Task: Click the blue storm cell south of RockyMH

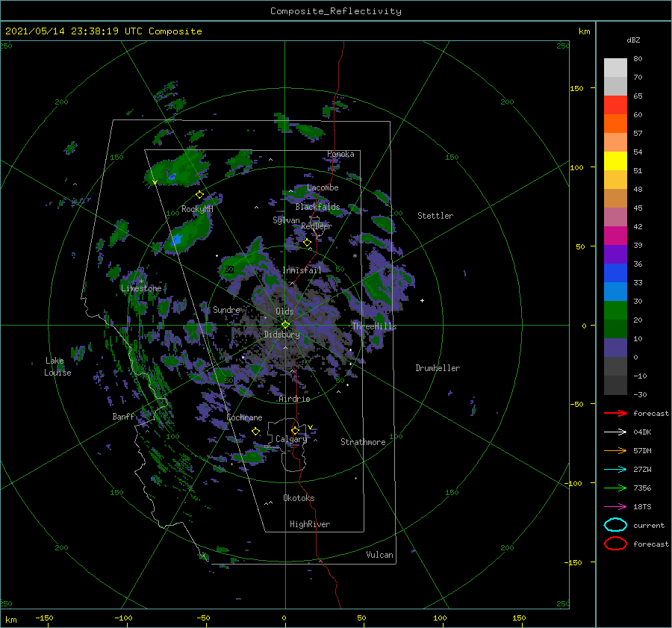Action: click(x=176, y=240)
